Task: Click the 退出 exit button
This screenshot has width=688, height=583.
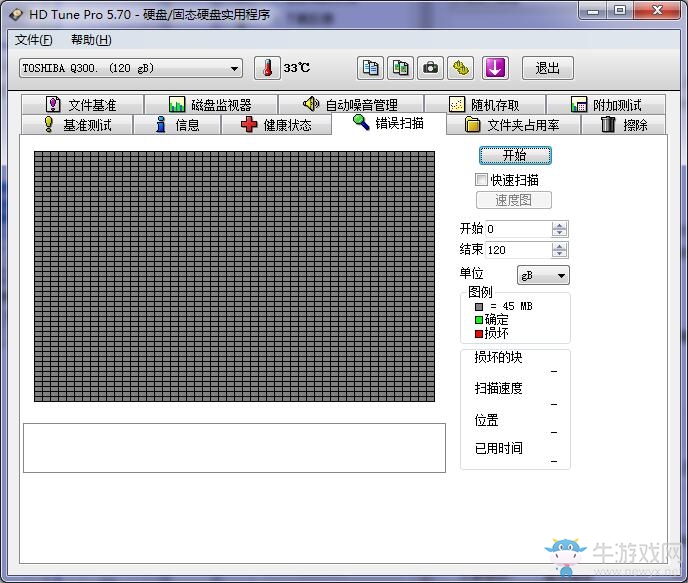Action: (548, 68)
